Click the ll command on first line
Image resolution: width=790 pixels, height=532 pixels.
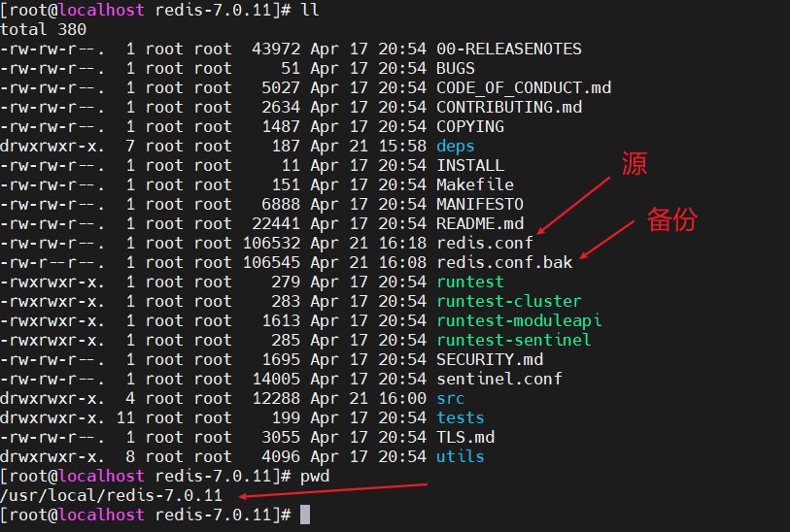click(x=309, y=10)
